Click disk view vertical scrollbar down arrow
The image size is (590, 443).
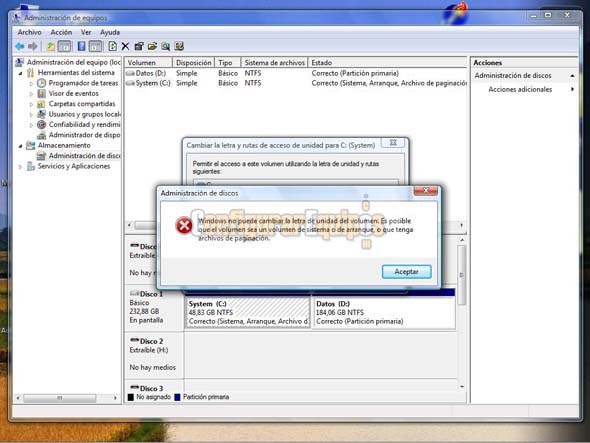(x=462, y=387)
